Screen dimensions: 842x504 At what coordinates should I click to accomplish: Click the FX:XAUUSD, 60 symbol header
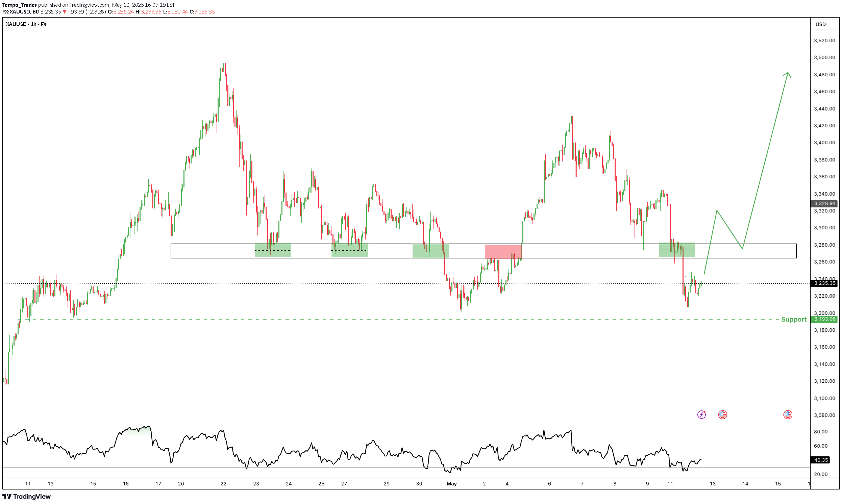pyautogui.click(x=20, y=12)
